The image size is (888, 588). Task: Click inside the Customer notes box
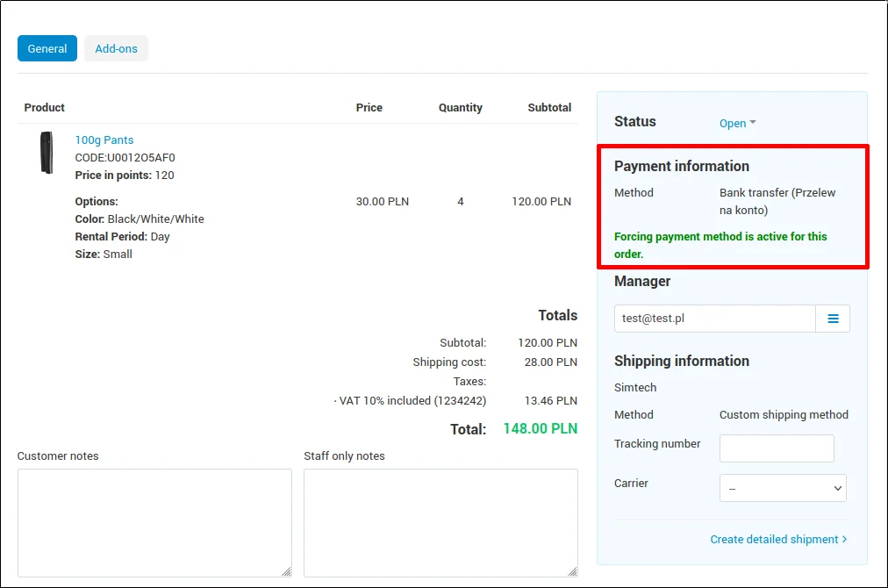(154, 522)
